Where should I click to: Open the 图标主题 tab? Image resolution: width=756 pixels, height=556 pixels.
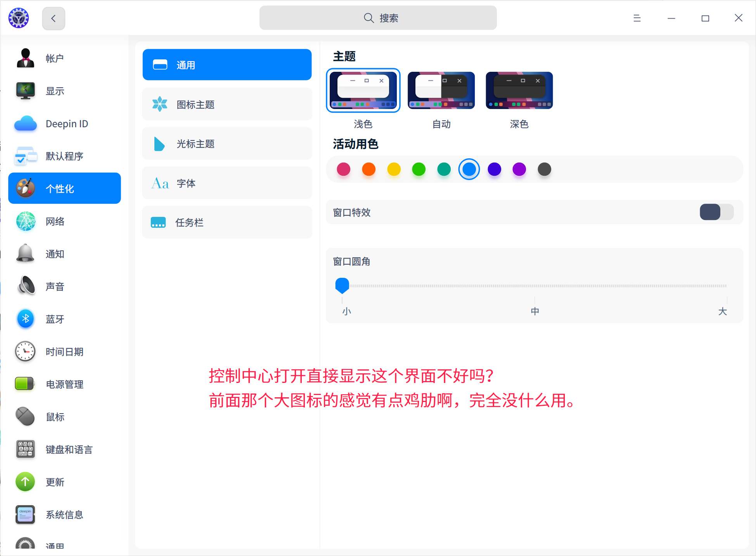point(227,104)
